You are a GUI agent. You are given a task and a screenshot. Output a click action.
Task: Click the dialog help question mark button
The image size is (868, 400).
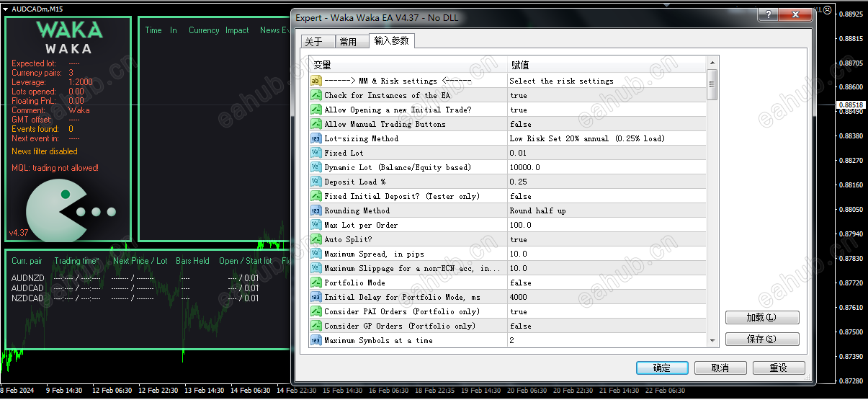[768, 14]
